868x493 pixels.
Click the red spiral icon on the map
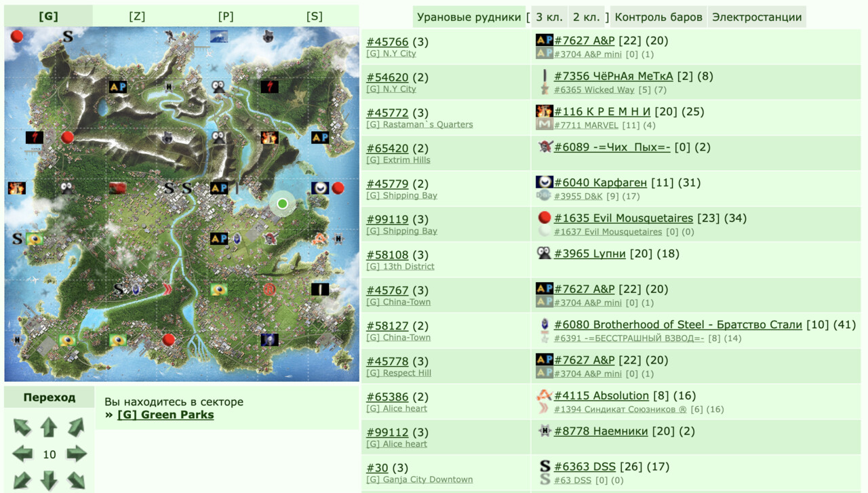point(270,290)
